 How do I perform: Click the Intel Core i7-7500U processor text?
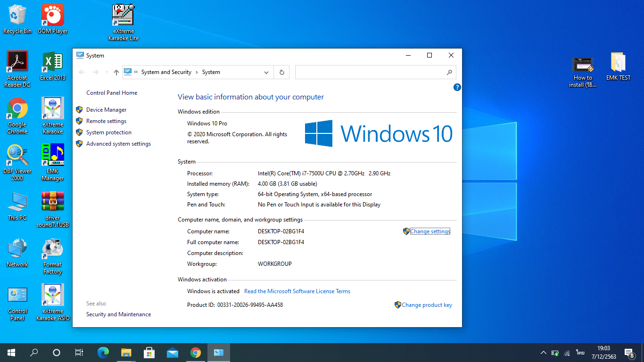click(324, 173)
